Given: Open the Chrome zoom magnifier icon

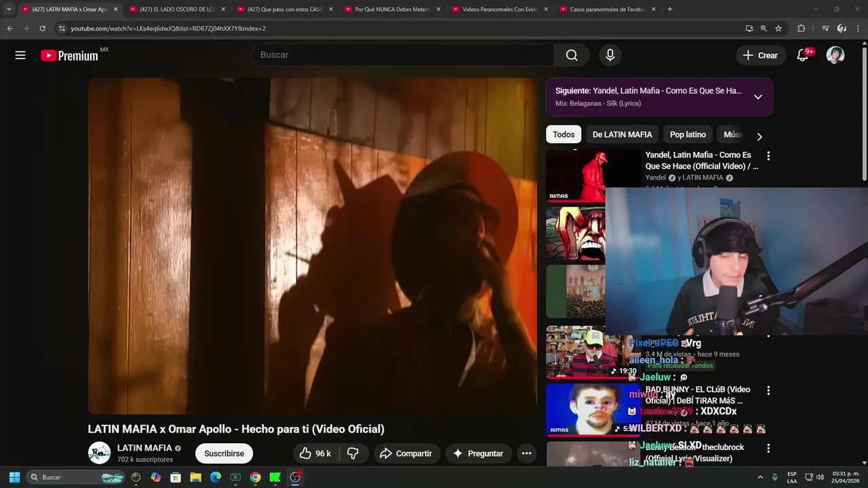Looking at the screenshot, I should point(764,28).
